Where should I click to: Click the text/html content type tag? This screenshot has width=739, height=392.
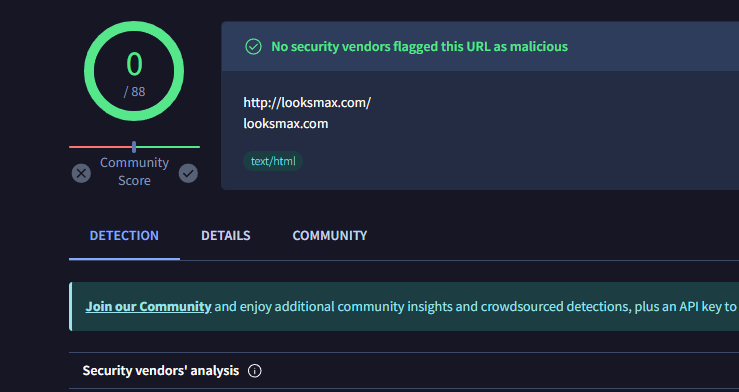273,161
